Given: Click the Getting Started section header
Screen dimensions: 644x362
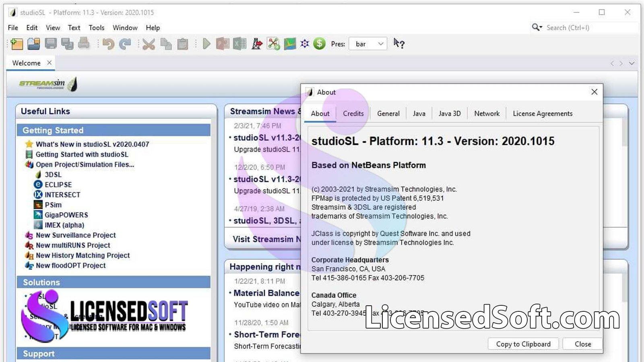Looking at the screenshot, I should point(114,130).
